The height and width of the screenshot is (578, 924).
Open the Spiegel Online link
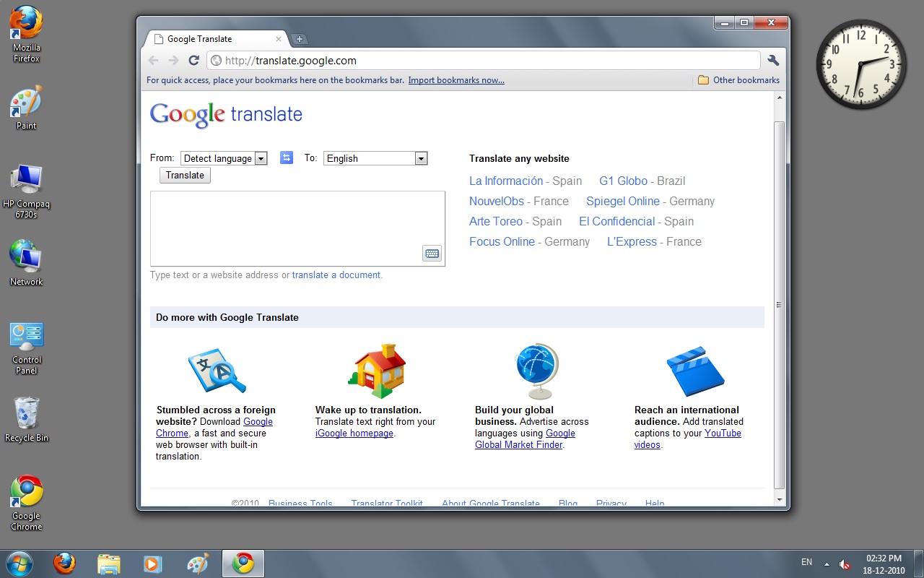[622, 201]
